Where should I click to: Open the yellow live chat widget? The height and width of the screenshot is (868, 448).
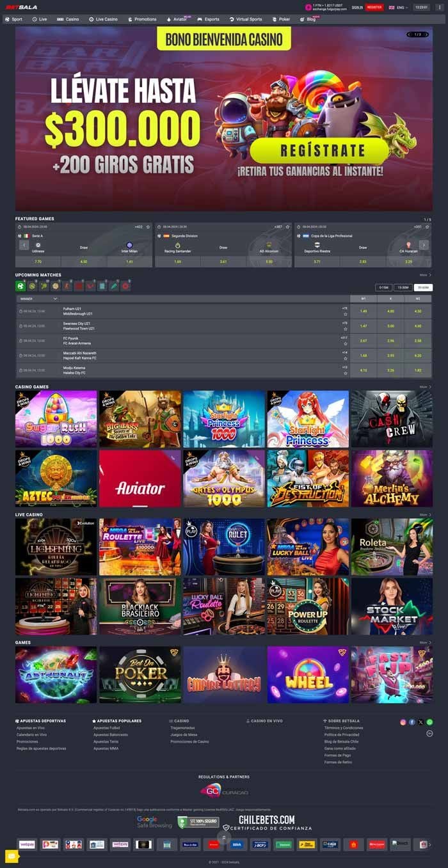point(11,856)
